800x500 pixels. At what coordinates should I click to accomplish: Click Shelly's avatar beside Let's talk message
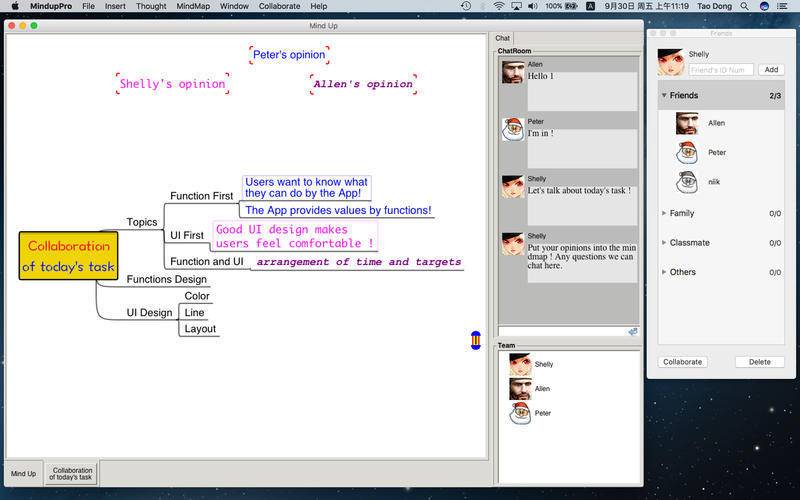(x=513, y=187)
